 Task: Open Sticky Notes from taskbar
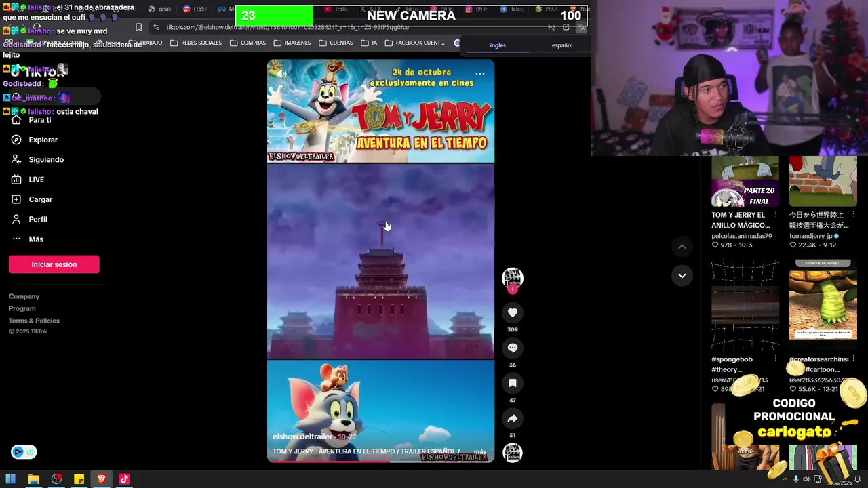click(x=79, y=479)
